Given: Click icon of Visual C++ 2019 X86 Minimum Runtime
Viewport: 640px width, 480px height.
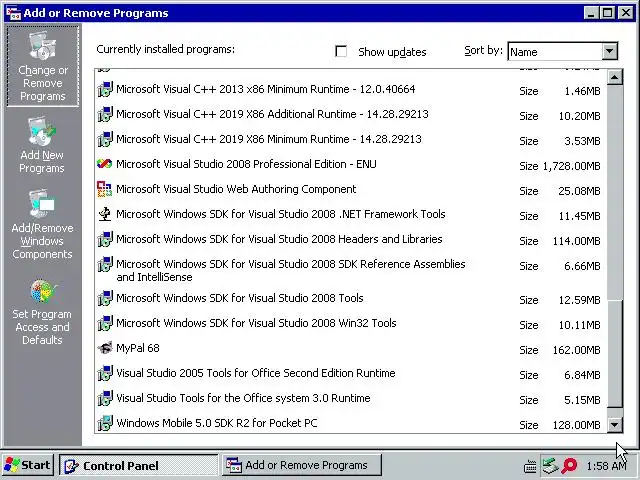Looking at the screenshot, I should [x=105, y=139].
